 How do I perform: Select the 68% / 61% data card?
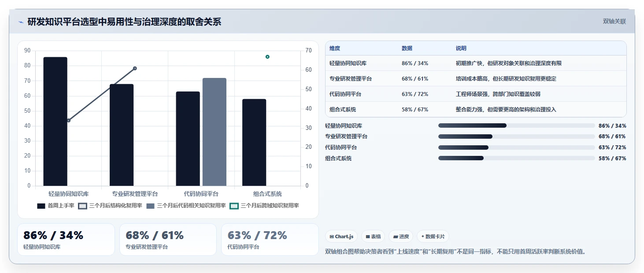(168, 240)
